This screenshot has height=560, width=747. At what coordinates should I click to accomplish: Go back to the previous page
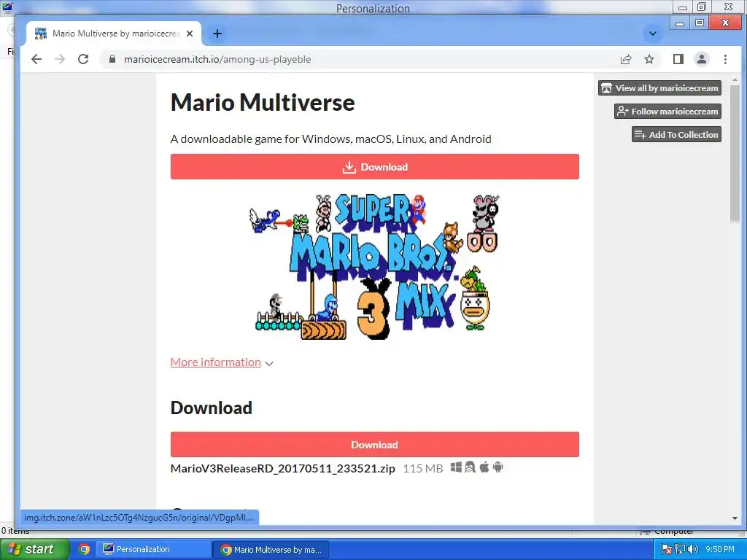36,59
